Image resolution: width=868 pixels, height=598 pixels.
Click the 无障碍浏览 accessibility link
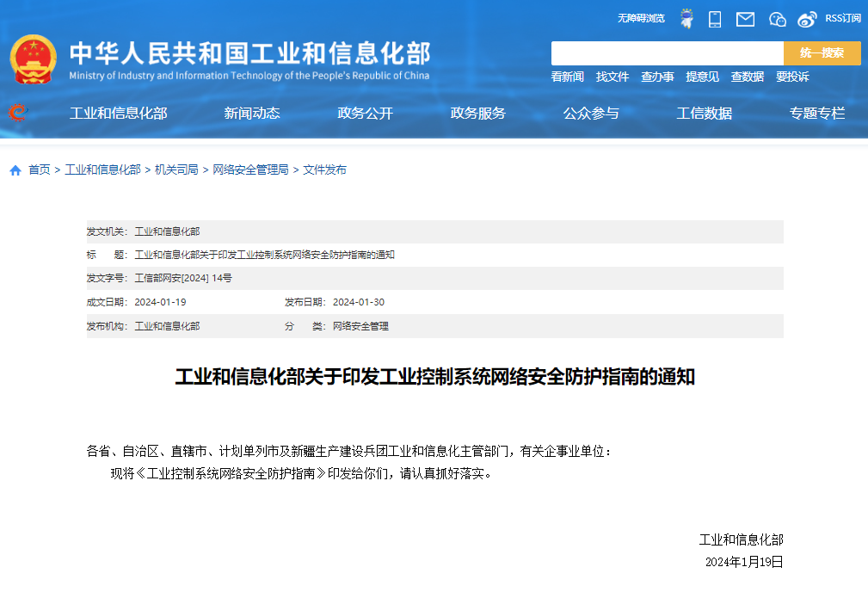[x=641, y=18]
